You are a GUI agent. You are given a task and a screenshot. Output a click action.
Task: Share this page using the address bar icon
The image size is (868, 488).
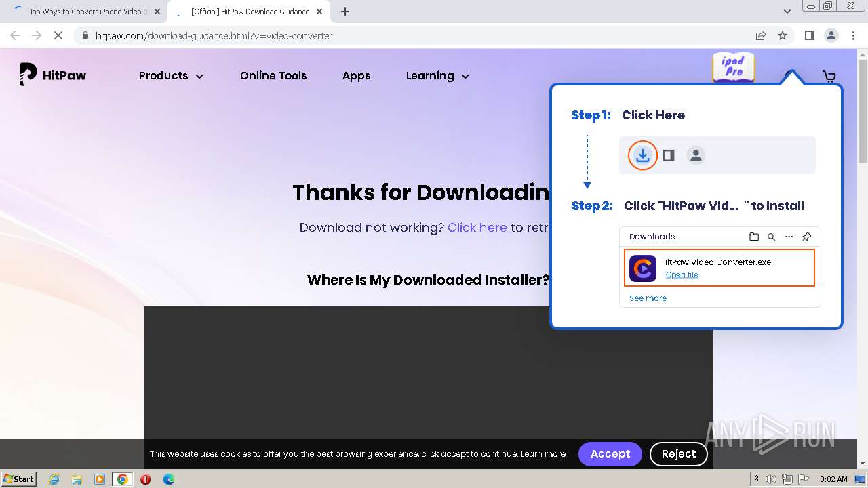click(x=761, y=35)
